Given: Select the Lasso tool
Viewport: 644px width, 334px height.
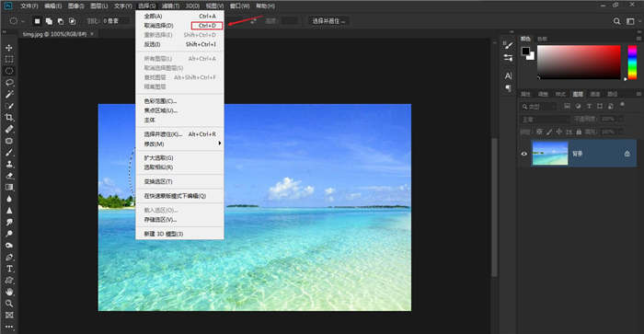Looking at the screenshot, I should pyautogui.click(x=9, y=82).
